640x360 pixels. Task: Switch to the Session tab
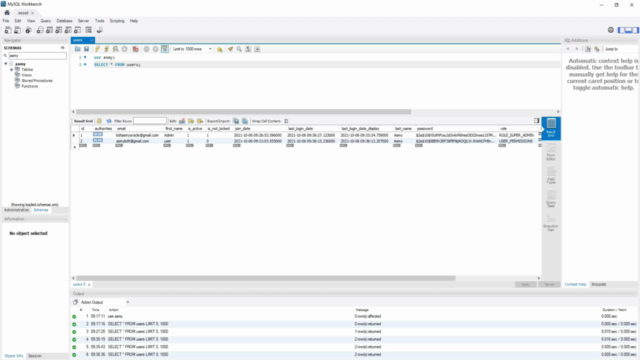35,356
